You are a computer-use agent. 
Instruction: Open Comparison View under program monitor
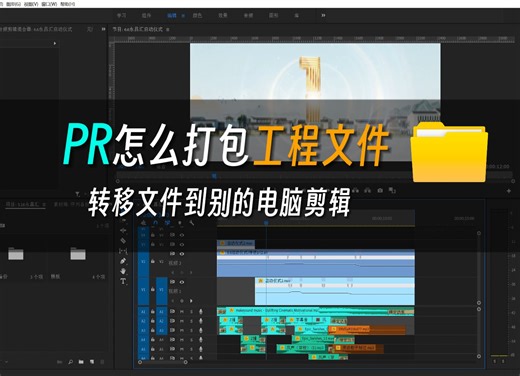click(392, 190)
